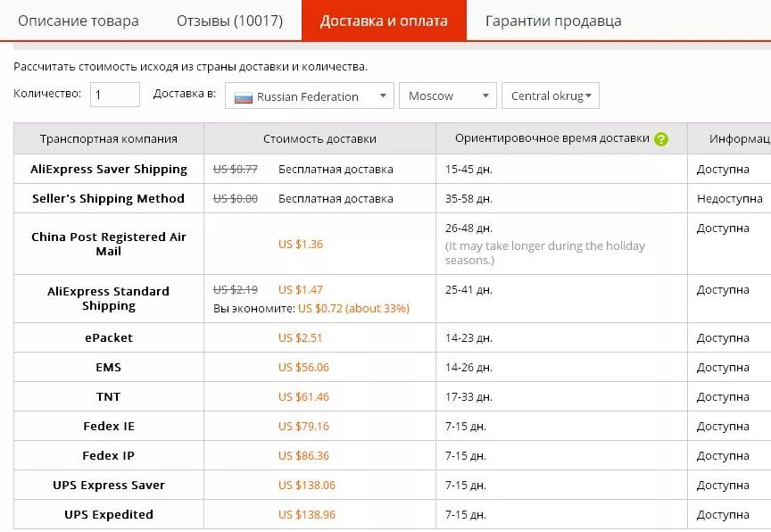Click the US $61.46 TNT price

pos(303,397)
